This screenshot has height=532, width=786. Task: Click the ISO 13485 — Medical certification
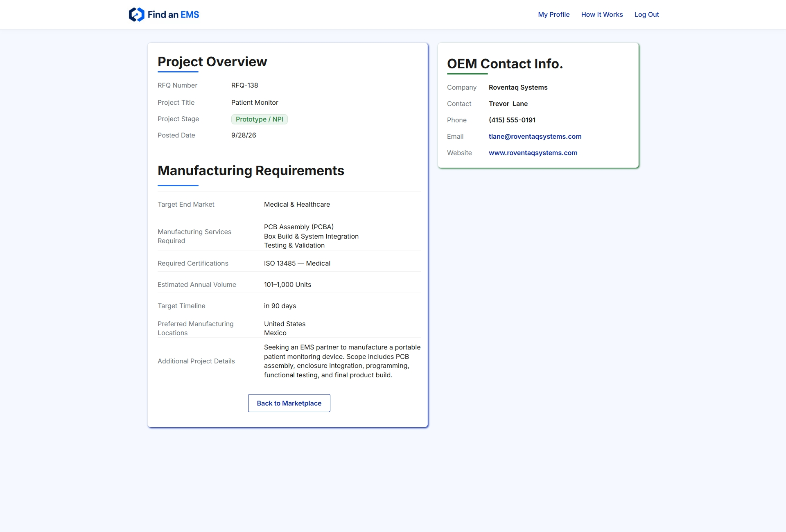297,263
